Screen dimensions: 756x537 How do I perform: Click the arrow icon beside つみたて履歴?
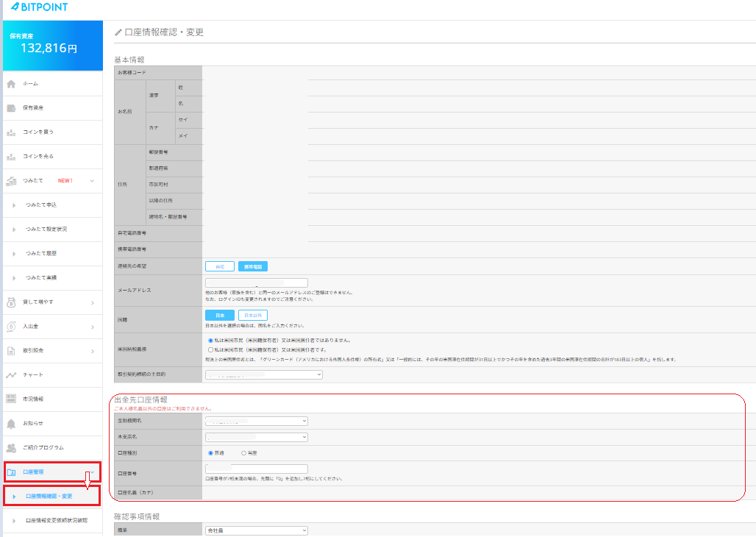point(14,254)
